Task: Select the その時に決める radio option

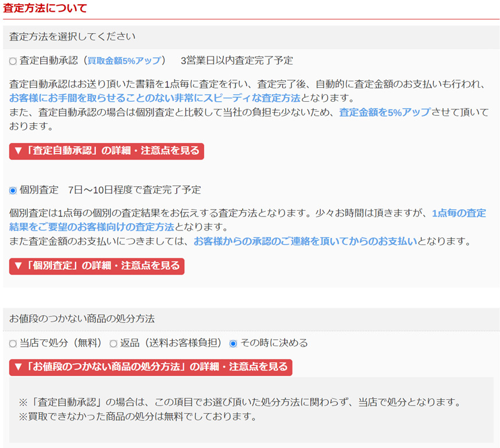Action: pos(233,343)
